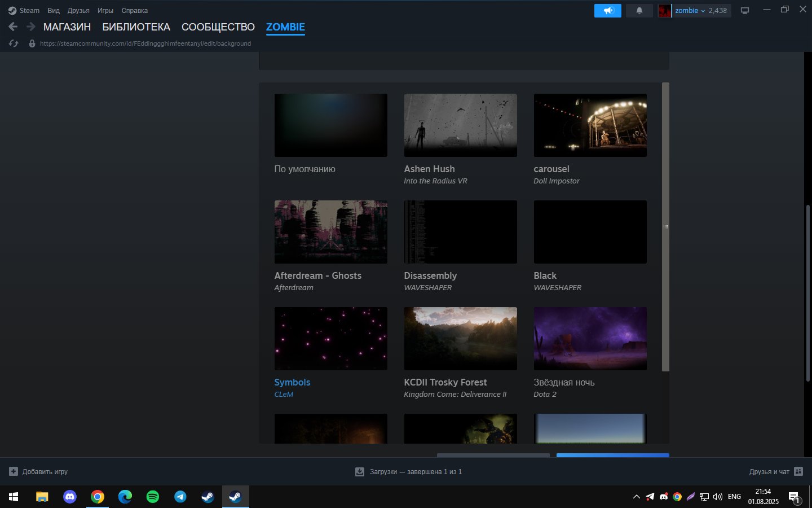Show hidden system tray icons chevron

[x=637, y=497]
